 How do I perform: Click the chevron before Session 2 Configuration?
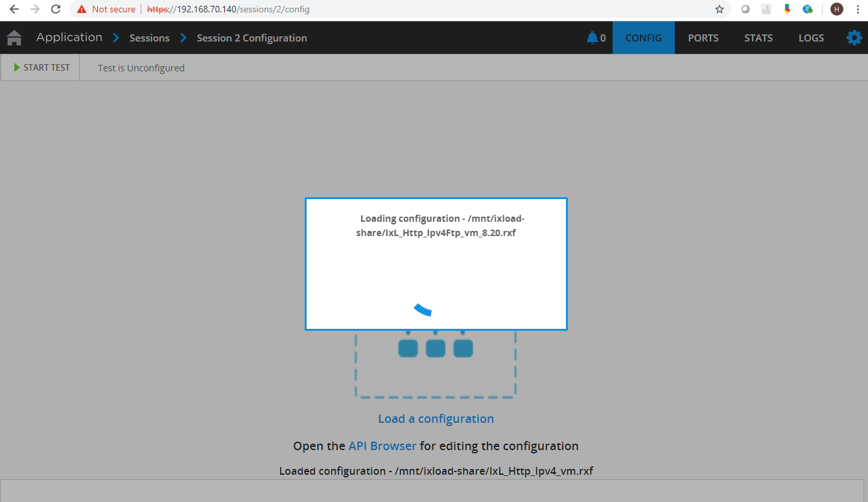(183, 38)
